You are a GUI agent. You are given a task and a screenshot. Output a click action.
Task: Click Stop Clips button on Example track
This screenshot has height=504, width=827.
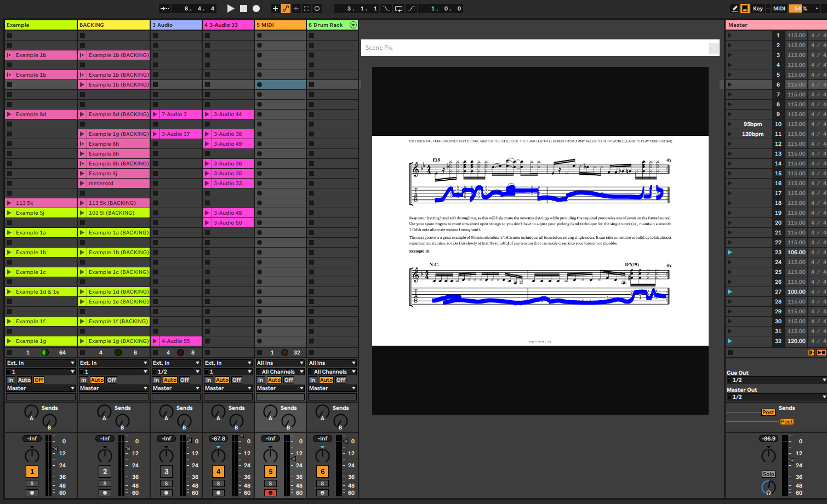click(x=9, y=353)
